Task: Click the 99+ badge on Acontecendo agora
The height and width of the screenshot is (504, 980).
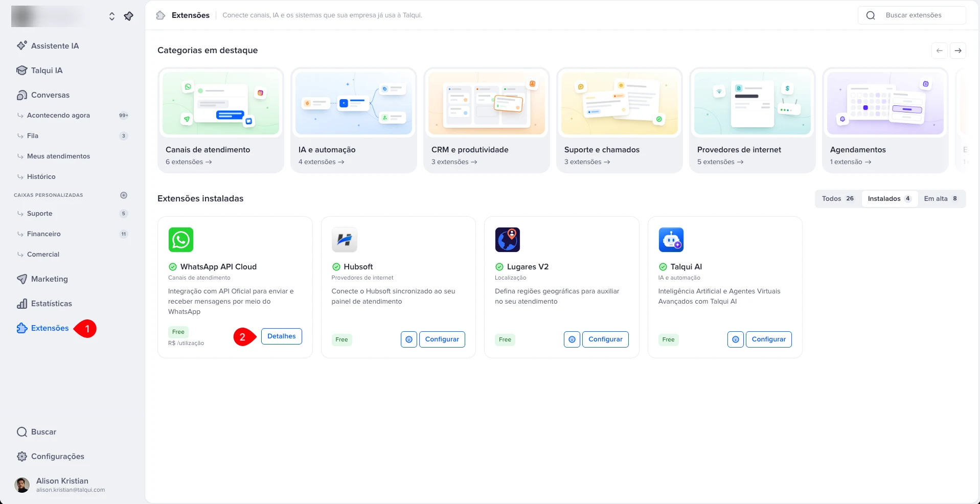Action: 124,116
